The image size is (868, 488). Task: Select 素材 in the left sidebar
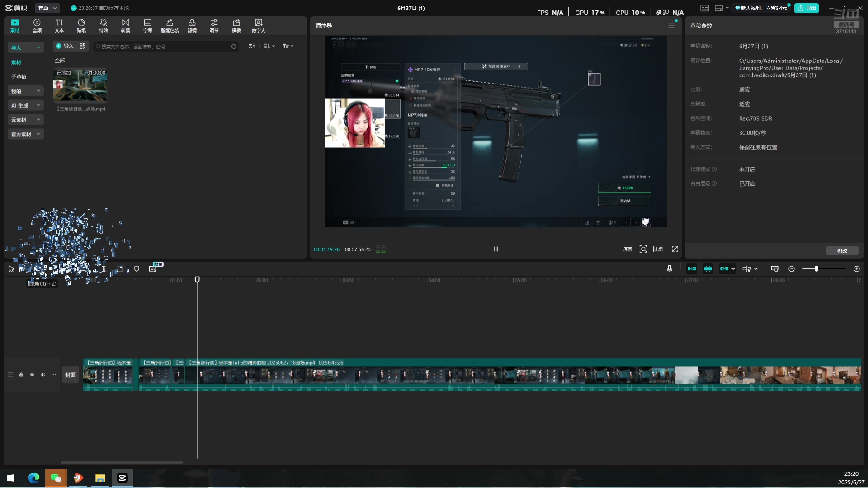(16, 62)
